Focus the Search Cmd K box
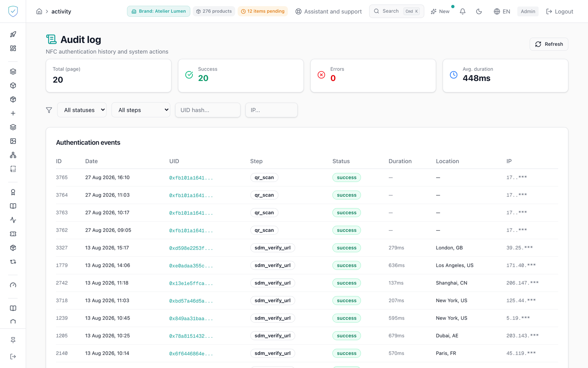This screenshot has height=368, width=588. tap(396, 11)
